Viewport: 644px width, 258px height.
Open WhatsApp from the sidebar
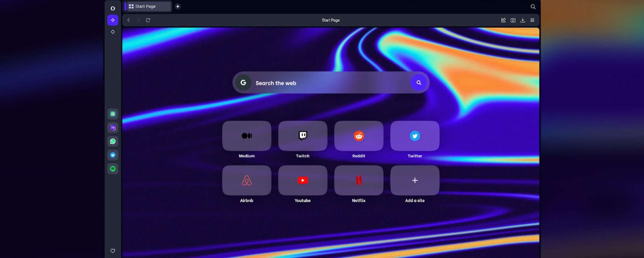point(113,141)
